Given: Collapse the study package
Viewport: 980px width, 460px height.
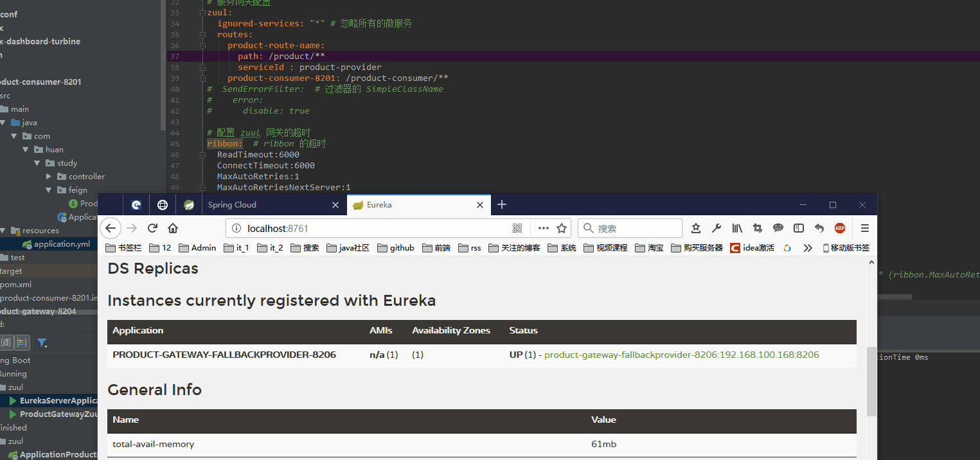Looking at the screenshot, I should (37, 163).
